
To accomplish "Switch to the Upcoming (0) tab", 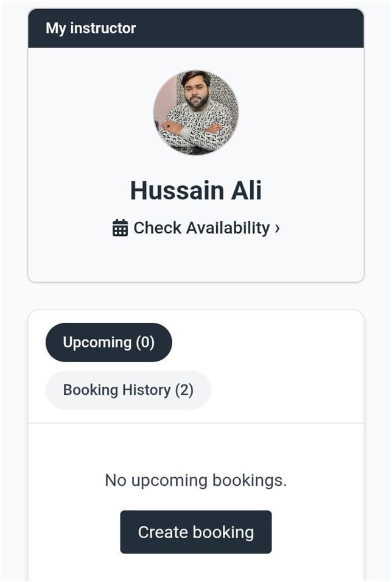I will [109, 342].
